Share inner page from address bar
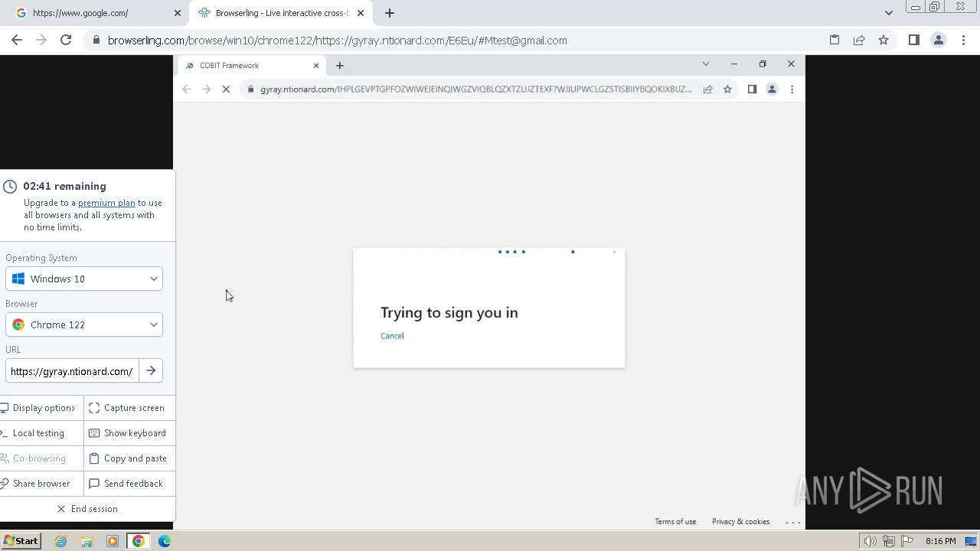 707,90
